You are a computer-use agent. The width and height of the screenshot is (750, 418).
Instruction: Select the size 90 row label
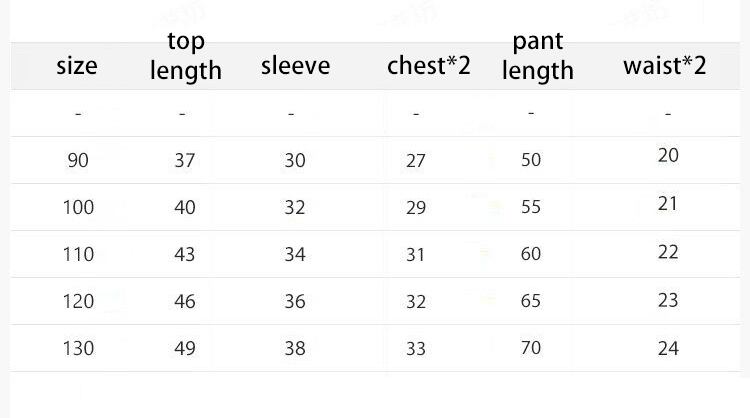(x=78, y=160)
